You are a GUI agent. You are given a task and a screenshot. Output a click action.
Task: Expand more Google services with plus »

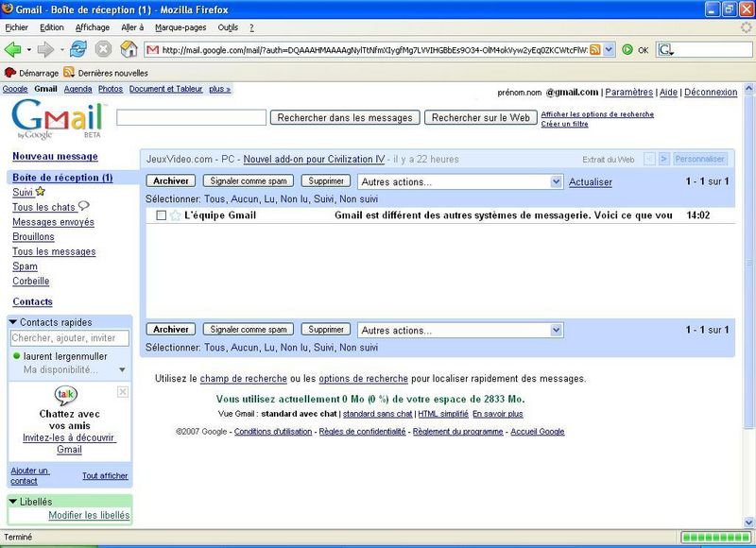click(220, 89)
